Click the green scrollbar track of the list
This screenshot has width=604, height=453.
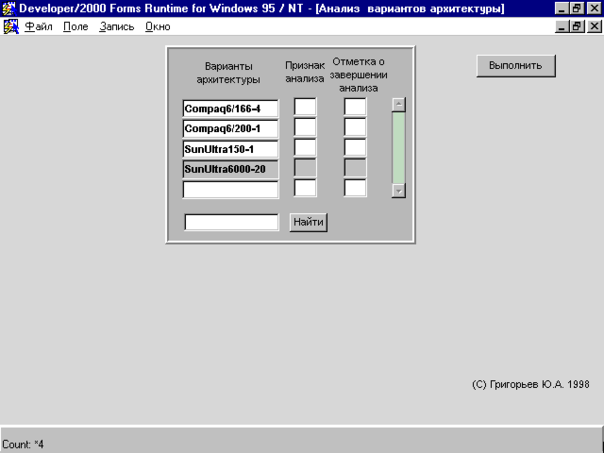399,148
